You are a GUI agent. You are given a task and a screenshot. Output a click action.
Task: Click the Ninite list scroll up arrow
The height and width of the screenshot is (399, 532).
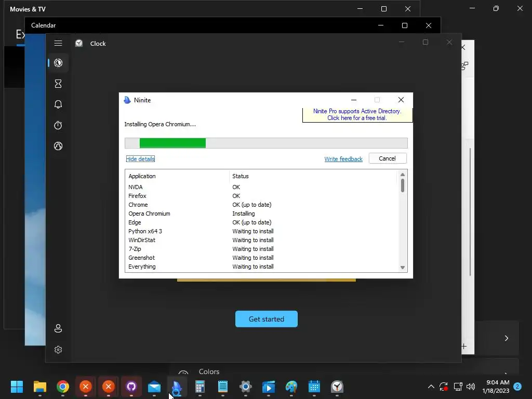pos(403,175)
